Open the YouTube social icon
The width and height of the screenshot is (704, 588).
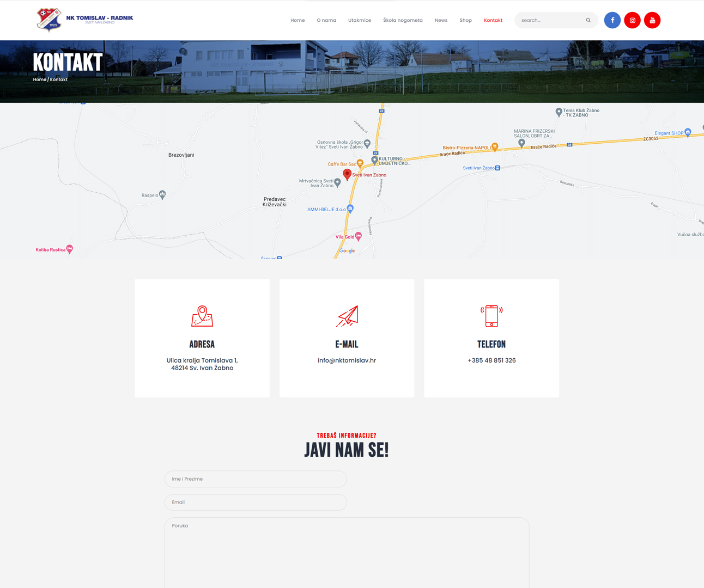(x=652, y=20)
